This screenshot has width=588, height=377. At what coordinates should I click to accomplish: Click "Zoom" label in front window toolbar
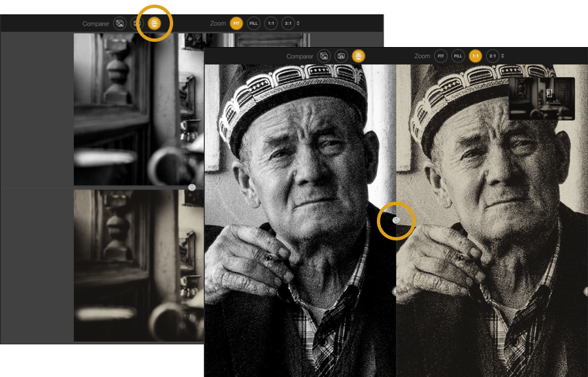(x=422, y=56)
